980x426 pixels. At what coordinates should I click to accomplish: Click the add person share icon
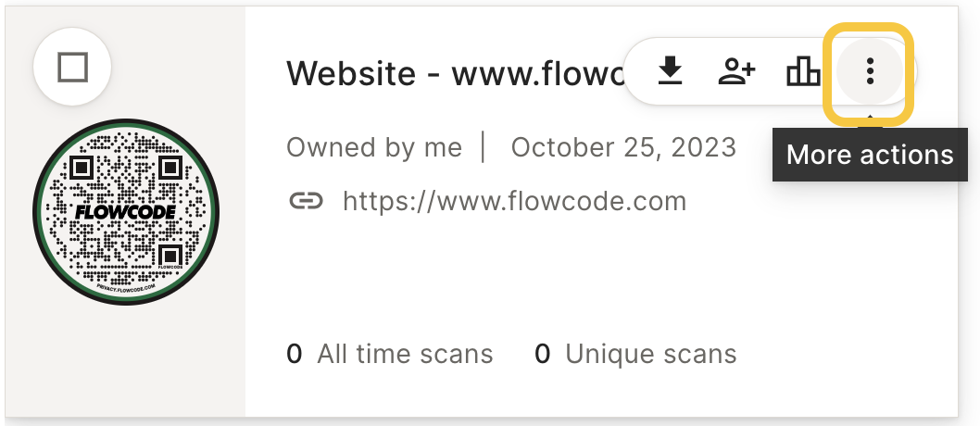click(737, 71)
